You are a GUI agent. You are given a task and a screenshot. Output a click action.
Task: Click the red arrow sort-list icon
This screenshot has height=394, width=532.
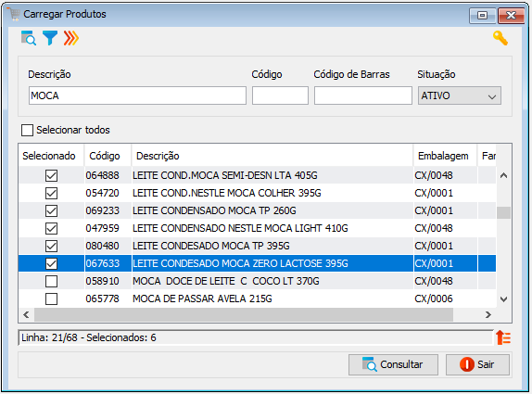coord(503,337)
